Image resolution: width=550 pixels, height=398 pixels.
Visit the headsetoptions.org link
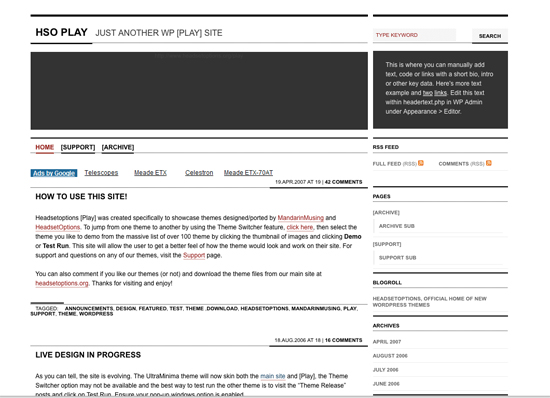click(62, 283)
